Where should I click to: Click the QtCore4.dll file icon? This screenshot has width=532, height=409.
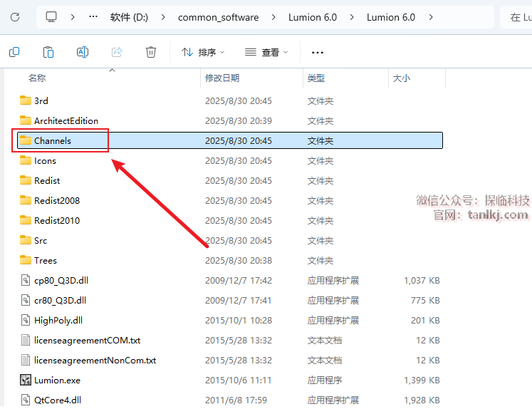[x=26, y=400]
